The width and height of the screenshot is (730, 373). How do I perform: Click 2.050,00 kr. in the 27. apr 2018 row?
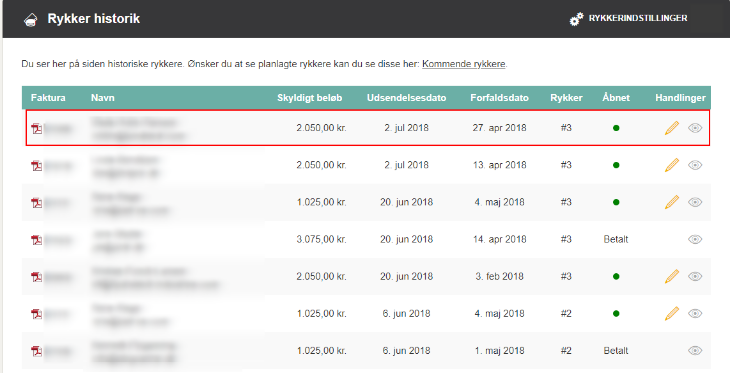tap(321, 128)
